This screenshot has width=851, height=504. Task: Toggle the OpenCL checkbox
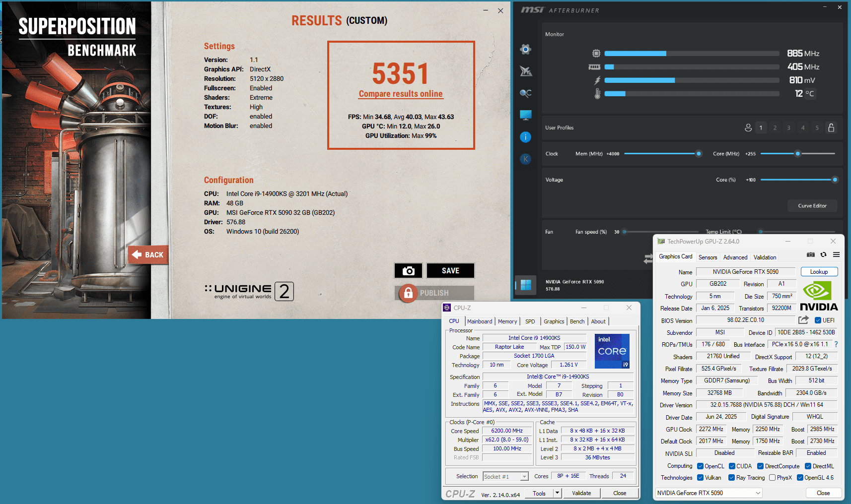(700, 466)
